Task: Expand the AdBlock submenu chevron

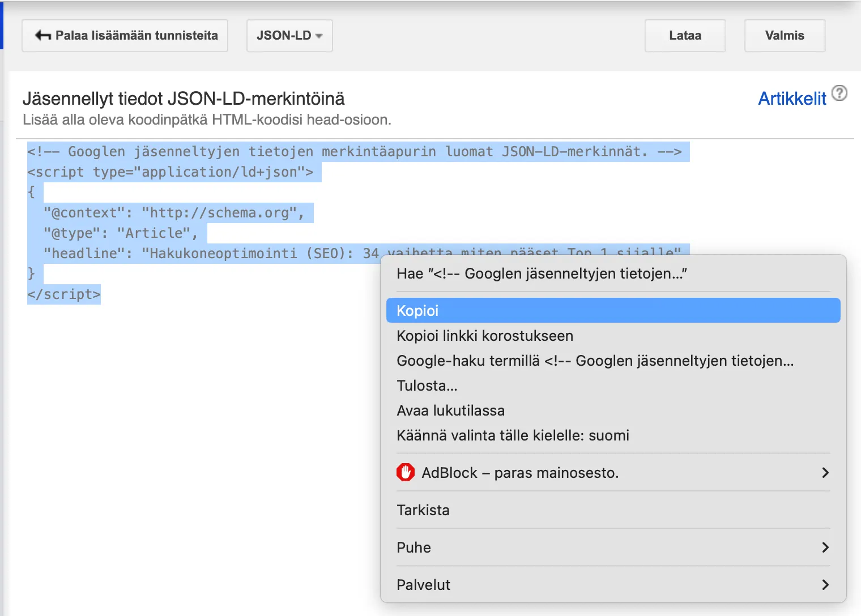Action: pos(826,472)
